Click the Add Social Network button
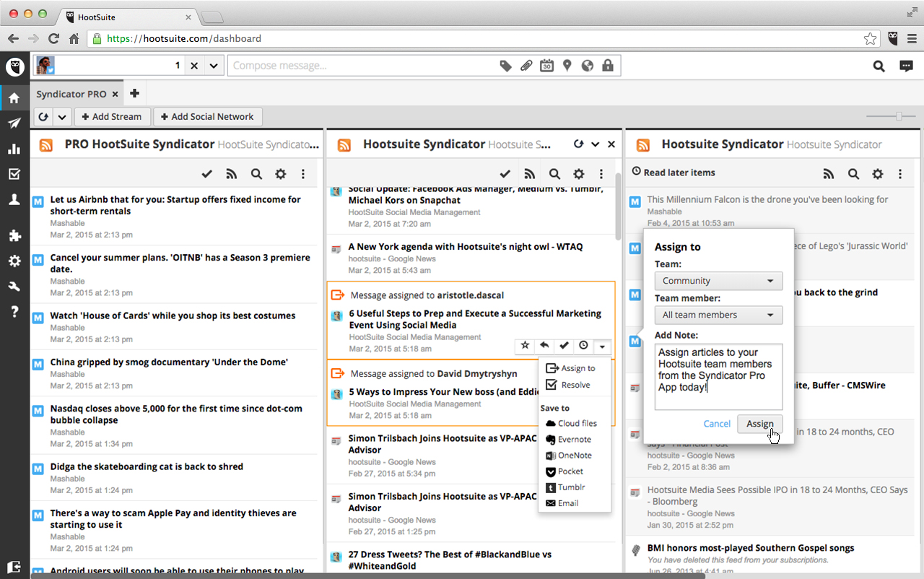 point(208,117)
